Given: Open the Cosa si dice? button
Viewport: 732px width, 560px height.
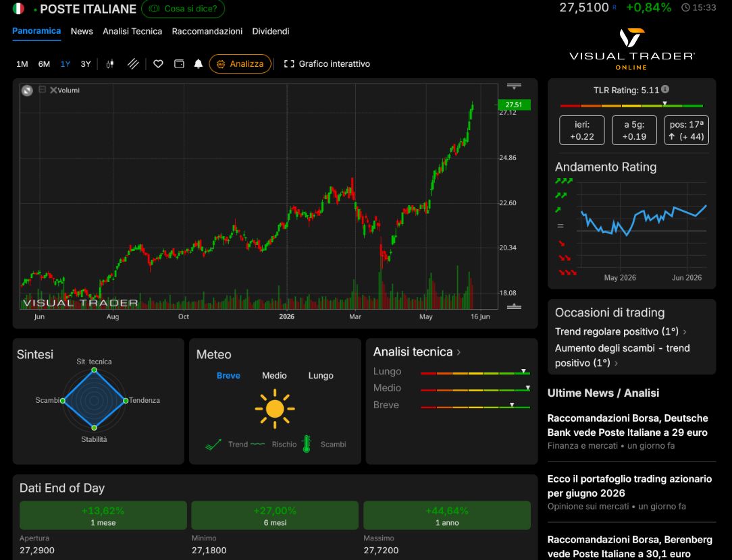Looking at the screenshot, I should click(183, 8).
